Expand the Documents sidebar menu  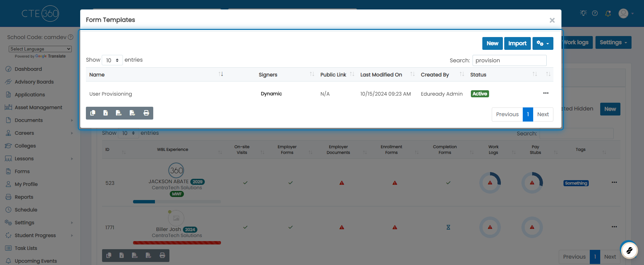[40, 120]
